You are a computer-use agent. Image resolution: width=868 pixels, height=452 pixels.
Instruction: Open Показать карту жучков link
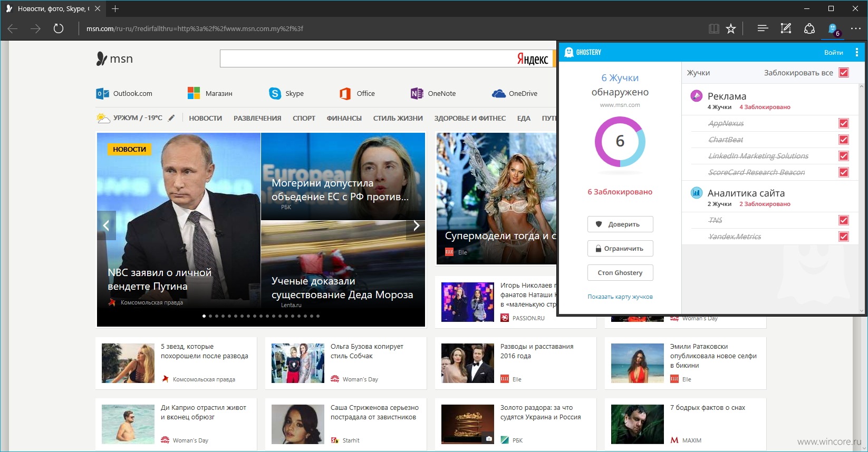tap(620, 297)
